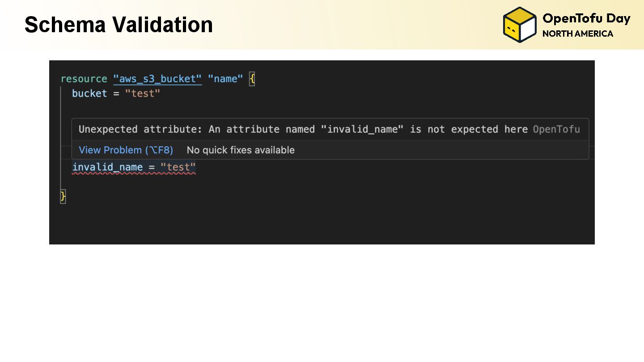Click the underlined invalid_name attribute
Image resolution: width=644 pixels, height=362 pixels.
pyautogui.click(x=107, y=168)
